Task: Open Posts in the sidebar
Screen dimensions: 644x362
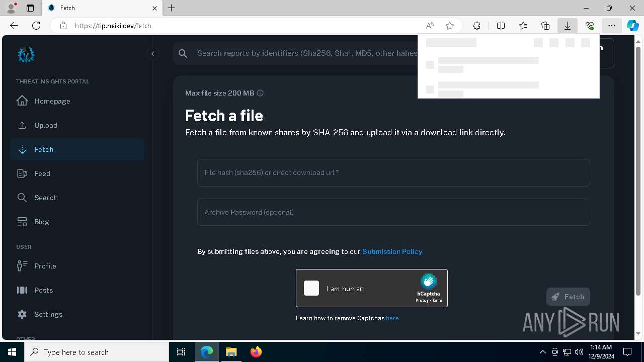Action: [x=77, y=290]
